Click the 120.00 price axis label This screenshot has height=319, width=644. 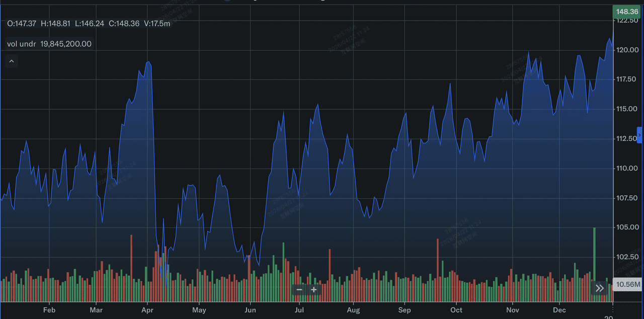[627, 50]
